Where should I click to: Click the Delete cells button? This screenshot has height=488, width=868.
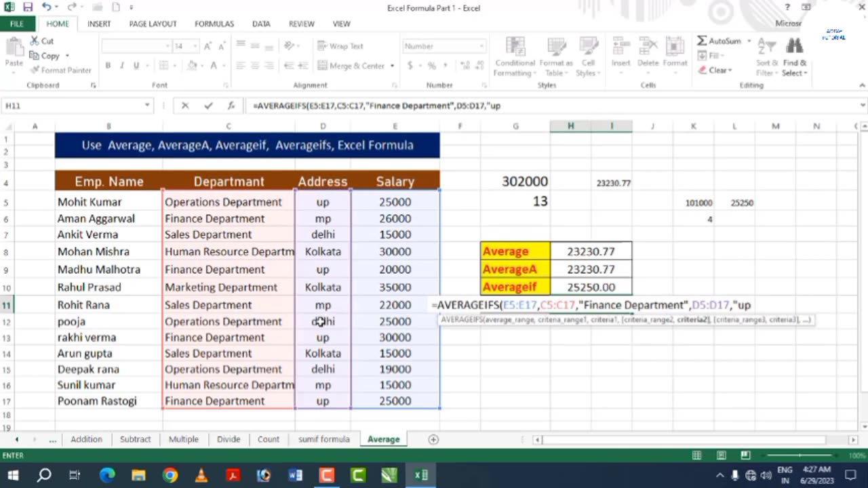pyautogui.click(x=648, y=53)
